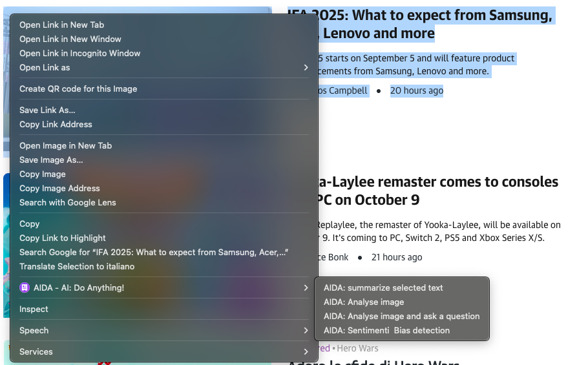Viewport: 588px width, 365px height.
Task: Open the Speech submenu
Action: (x=164, y=331)
